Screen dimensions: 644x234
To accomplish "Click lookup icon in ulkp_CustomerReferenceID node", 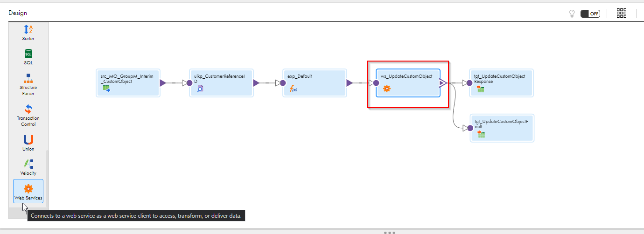I will [200, 88].
